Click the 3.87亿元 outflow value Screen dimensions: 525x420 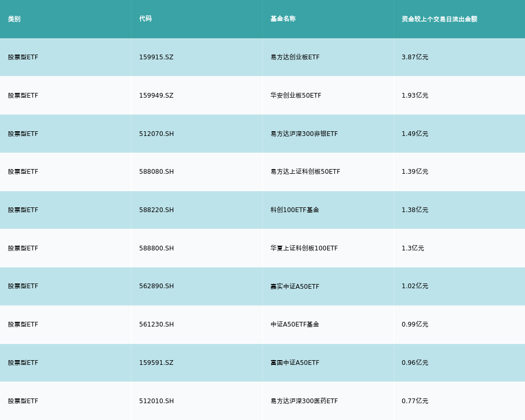pos(415,57)
